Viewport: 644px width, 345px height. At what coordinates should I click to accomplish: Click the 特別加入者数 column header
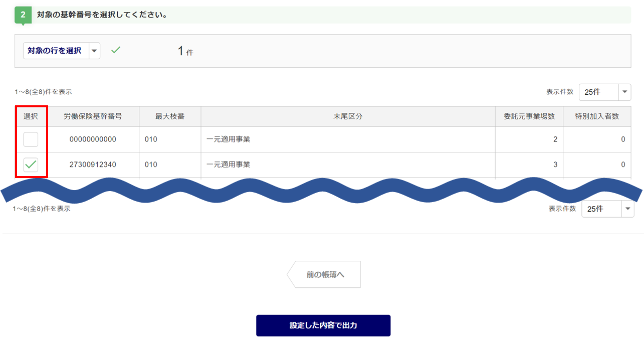tap(597, 116)
